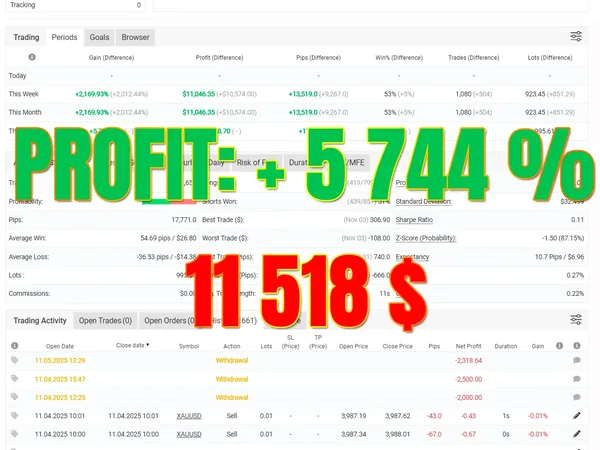Click tag icon on 11.04.2025 15:47 withdrawal row
Image resolution: width=600 pixels, height=450 pixels.
pos(15,378)
